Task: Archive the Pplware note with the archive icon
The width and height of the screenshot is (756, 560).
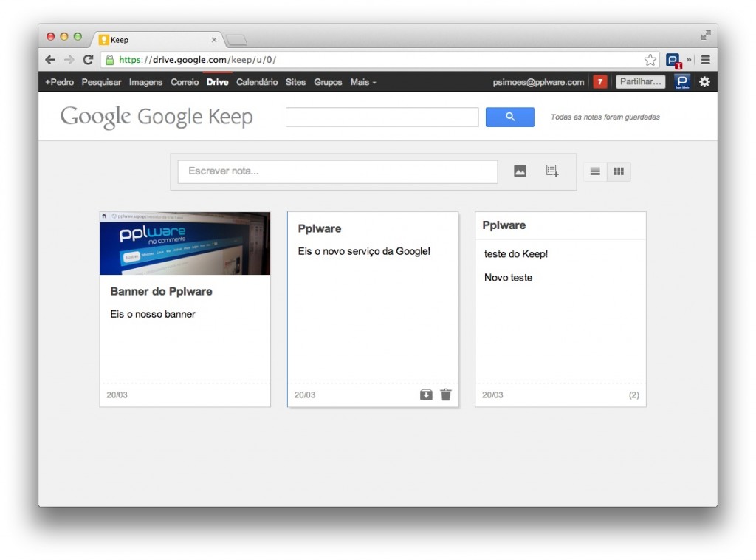Action: (x=426, y=395)
